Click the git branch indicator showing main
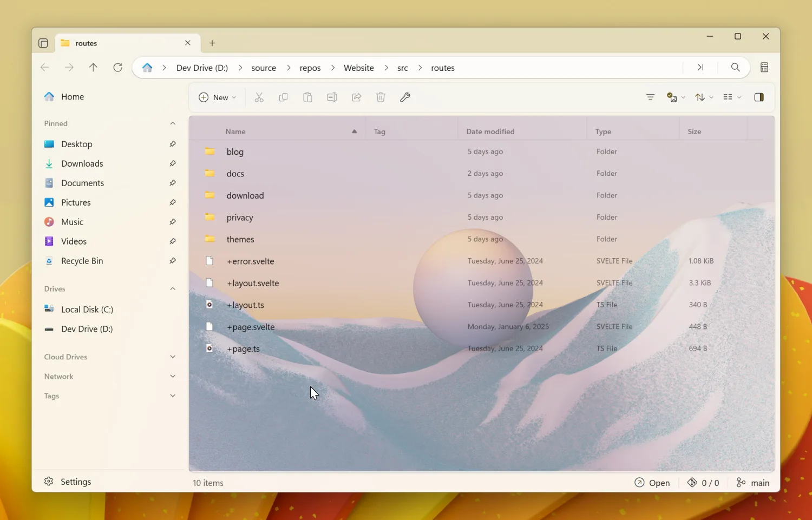The height and width of the screenshot is (520, 812). (x=752, y=482)
